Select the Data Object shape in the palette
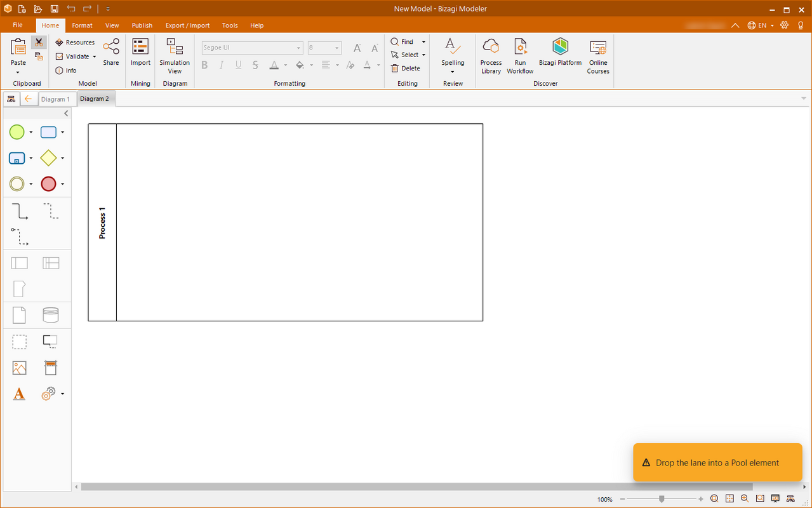 point(19,315)
